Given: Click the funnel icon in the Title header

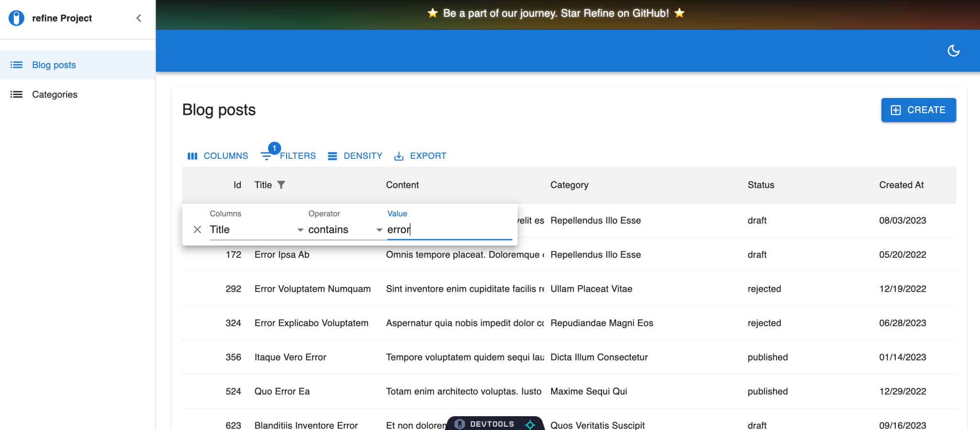Looking at the screenshot, I should pyautogui.click(x=281, y=185).
